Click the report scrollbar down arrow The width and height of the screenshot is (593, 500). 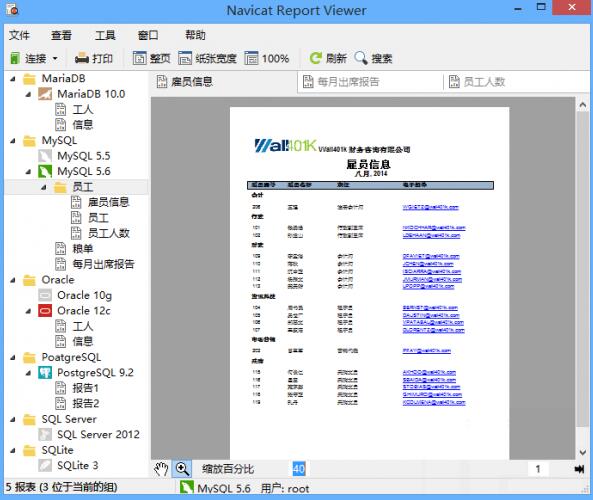(x=582, y=452)
